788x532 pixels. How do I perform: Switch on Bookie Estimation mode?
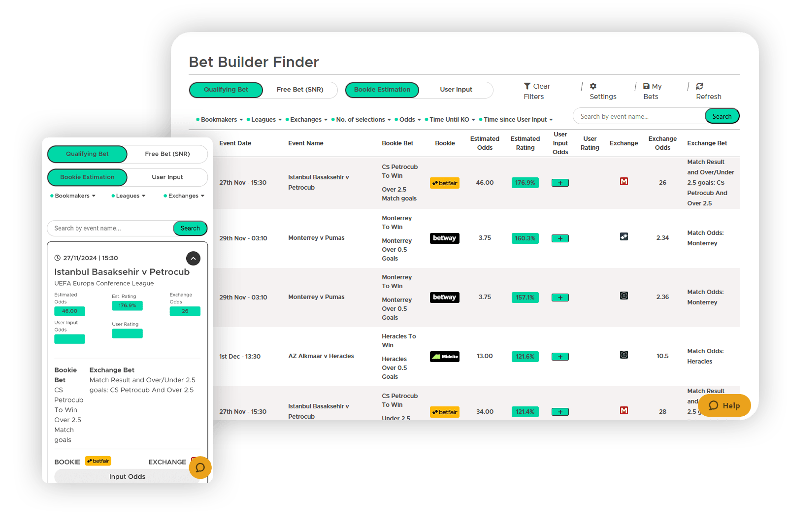(382, 90)
